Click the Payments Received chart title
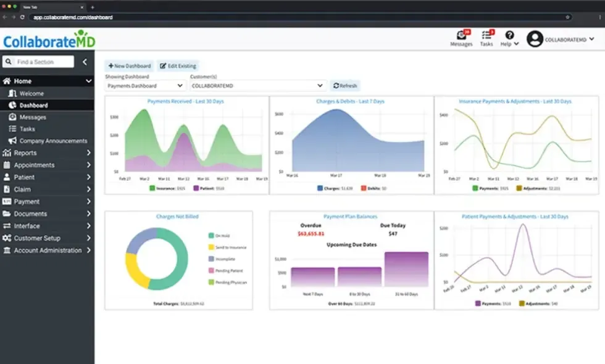The width and height of the screenshot is (605, 364). (x=186, y=101)
